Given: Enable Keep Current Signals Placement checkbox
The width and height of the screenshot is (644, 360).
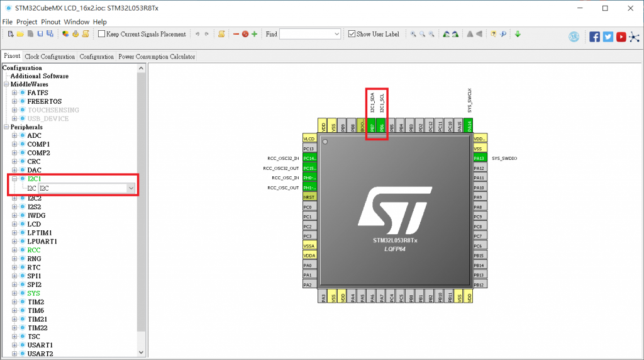Looking at the screenshot, I should [101, 34].
